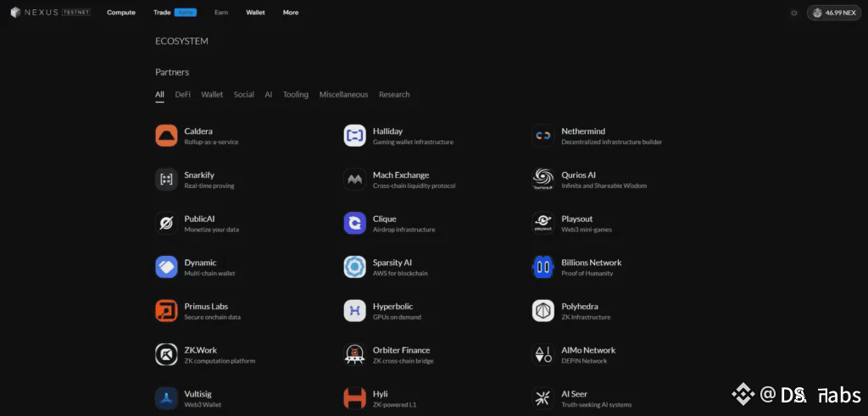
Task: Click the Orbiter Finance title
Action: coord(401,350)
